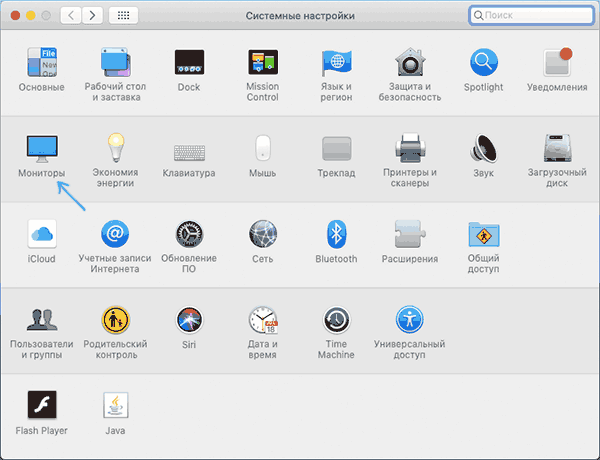Open Mission Control preferences

pos(262,63)
